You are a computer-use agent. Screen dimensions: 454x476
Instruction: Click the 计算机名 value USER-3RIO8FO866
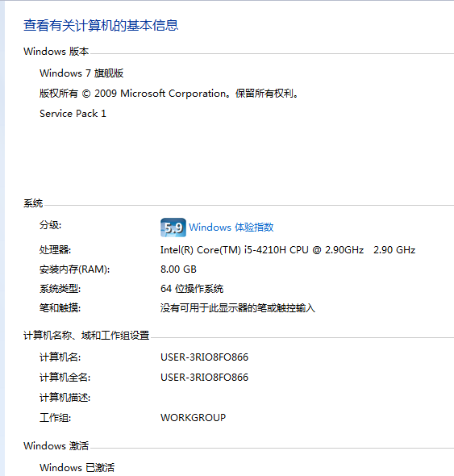click(204, 357)
